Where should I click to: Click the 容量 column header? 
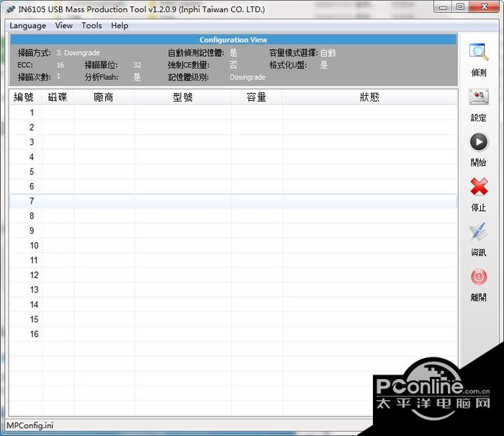256,97
